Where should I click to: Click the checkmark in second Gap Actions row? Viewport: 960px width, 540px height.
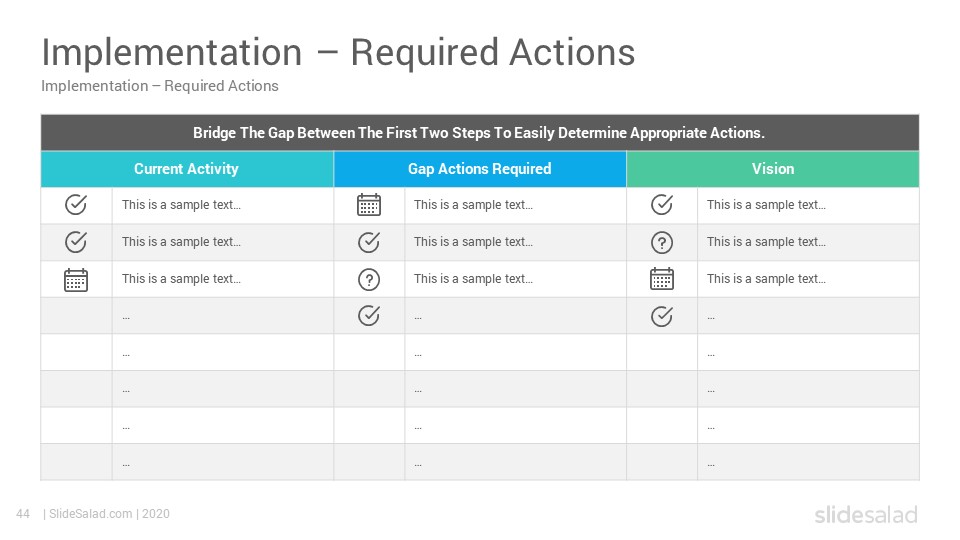tap(369, 242)
